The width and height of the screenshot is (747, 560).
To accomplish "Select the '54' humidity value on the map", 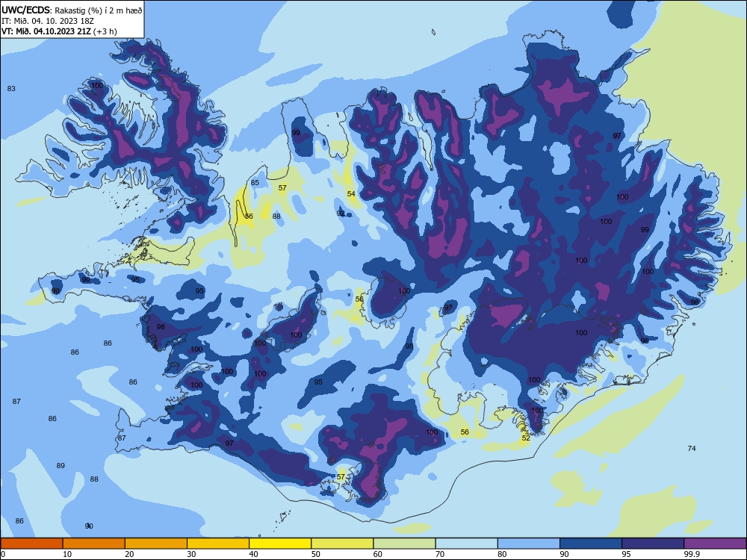I will pyautogui.click(x=351, y=194).
